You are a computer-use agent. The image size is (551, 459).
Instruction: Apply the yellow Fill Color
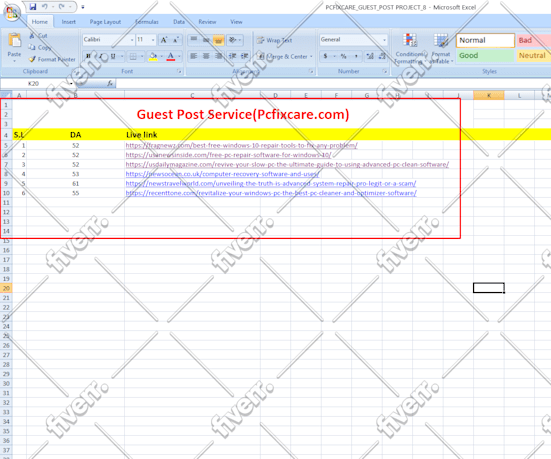point(153,56)
